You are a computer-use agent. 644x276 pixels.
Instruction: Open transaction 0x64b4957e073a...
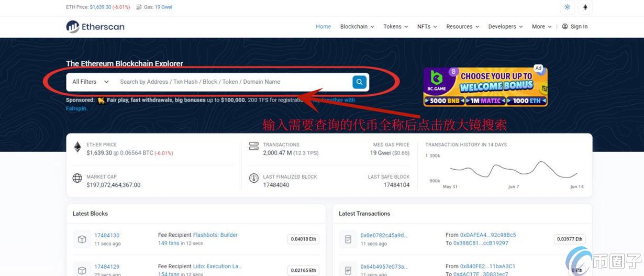coord(384,267)
